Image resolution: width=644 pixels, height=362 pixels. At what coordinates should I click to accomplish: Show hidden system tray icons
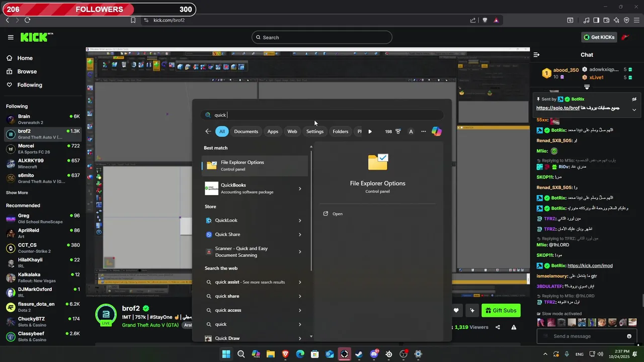[545, 354]
